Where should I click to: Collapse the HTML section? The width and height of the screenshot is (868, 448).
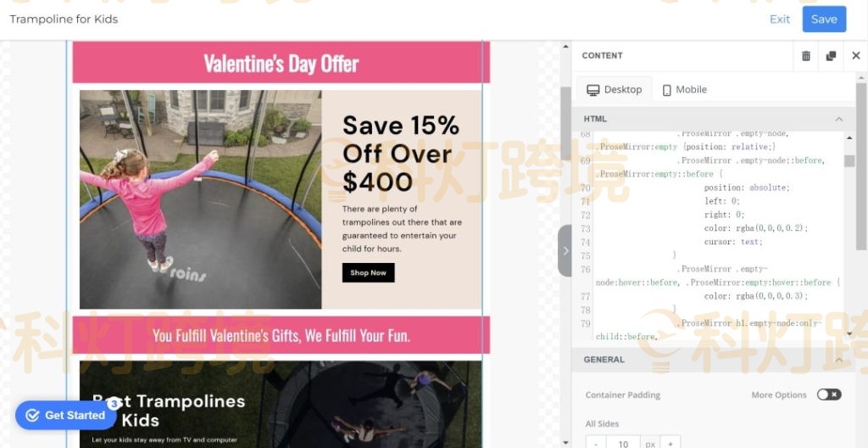point(838,119)
